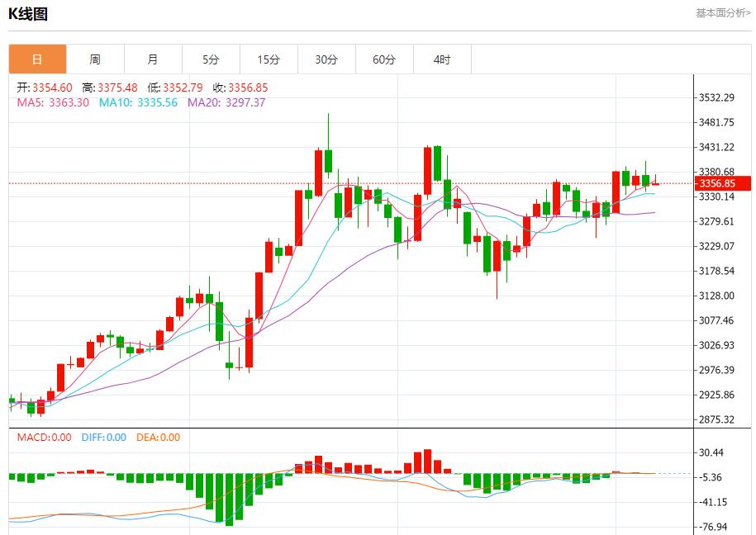The height and width of the screenshot is (535, 756).
Task: Click the DEA value label
Action: coord(157,438)
